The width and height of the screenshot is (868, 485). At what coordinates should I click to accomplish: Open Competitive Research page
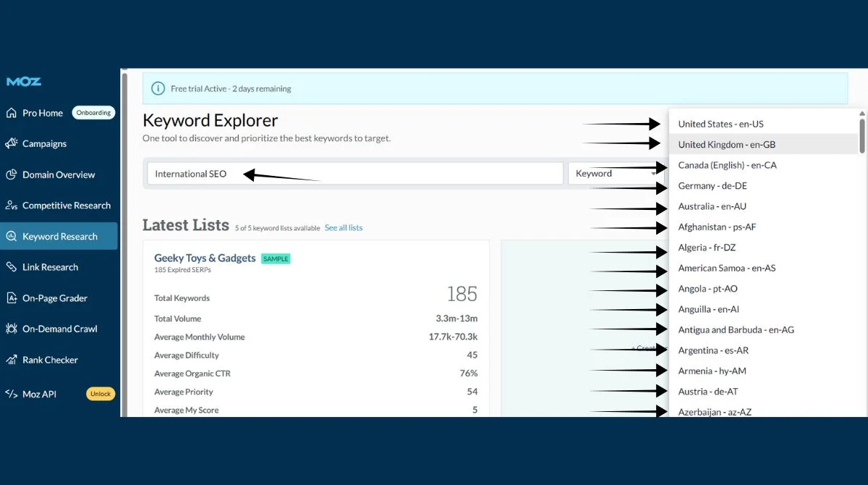(x=67, y=206)
